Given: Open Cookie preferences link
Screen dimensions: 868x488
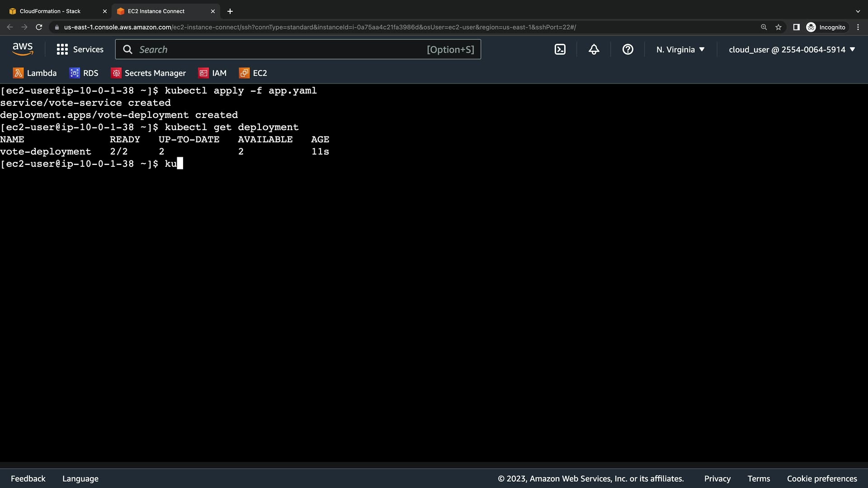Looking at the screenshot, I should (x=821, y=479).
